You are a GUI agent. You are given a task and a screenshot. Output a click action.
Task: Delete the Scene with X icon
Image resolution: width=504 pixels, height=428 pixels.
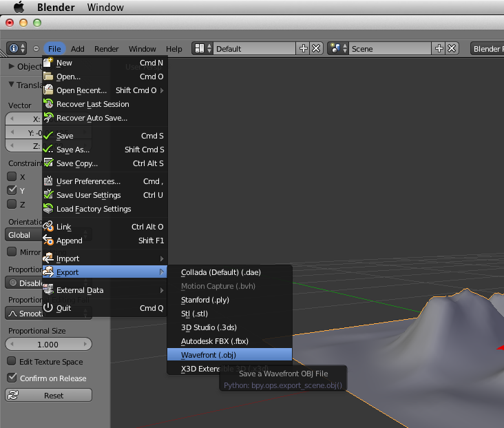pyautogui.click(x=452, y=49)
